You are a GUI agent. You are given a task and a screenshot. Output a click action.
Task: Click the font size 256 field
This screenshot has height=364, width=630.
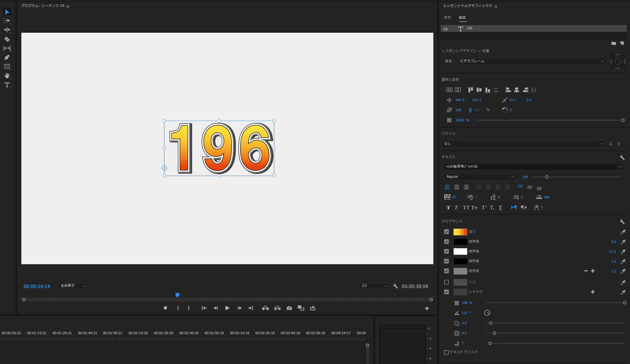click(525, 177)
